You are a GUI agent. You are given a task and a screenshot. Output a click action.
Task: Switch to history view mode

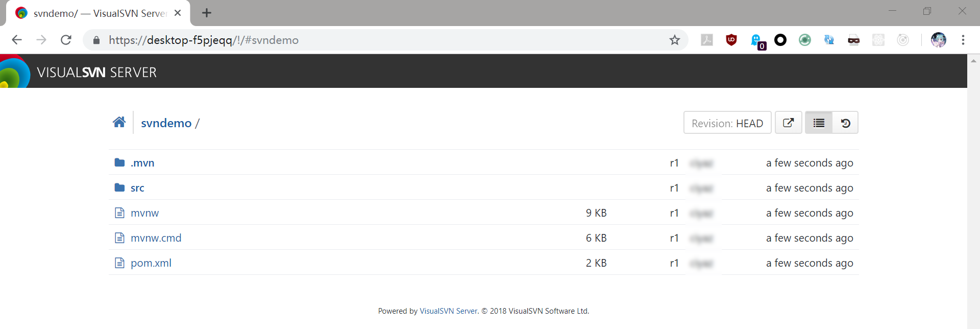pyautogui.click(x=845, y=123)
